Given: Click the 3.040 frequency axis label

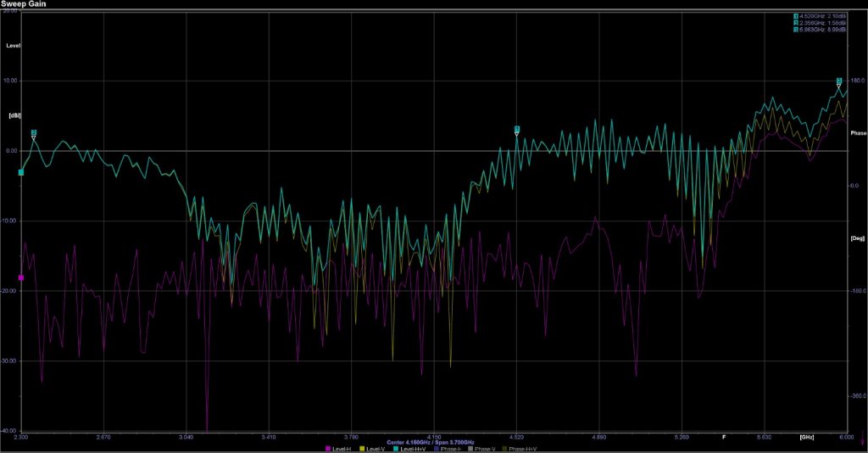Looking at the screenshot, I should pos(186,437).
